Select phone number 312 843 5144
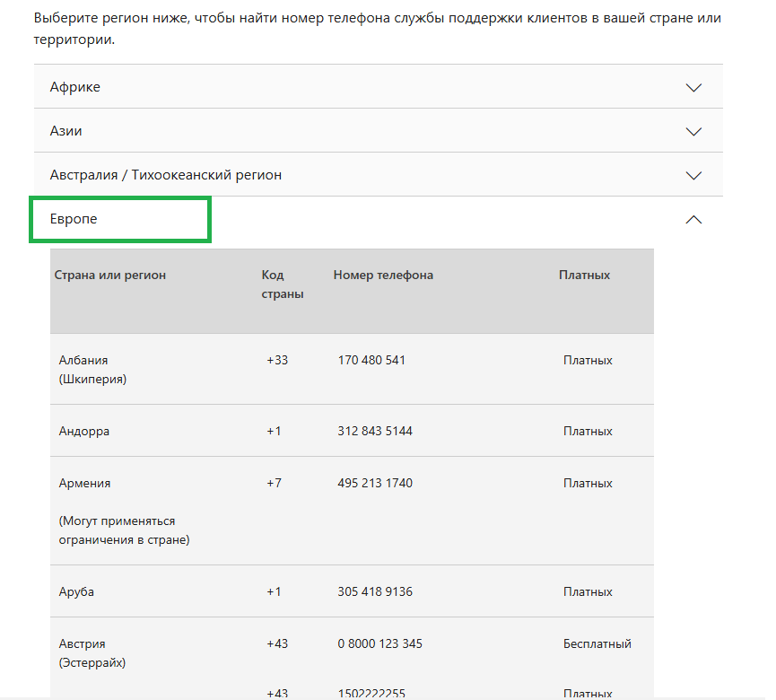 point(375,431)
